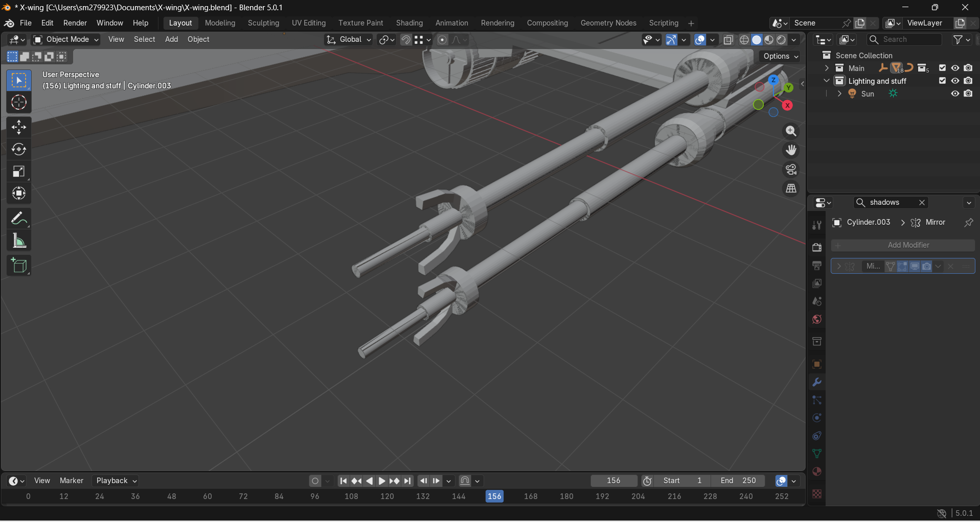The width and height of the screenshot is (980, 522).
Task: Open the World properties tab
Action: click(x=817, y=320)
